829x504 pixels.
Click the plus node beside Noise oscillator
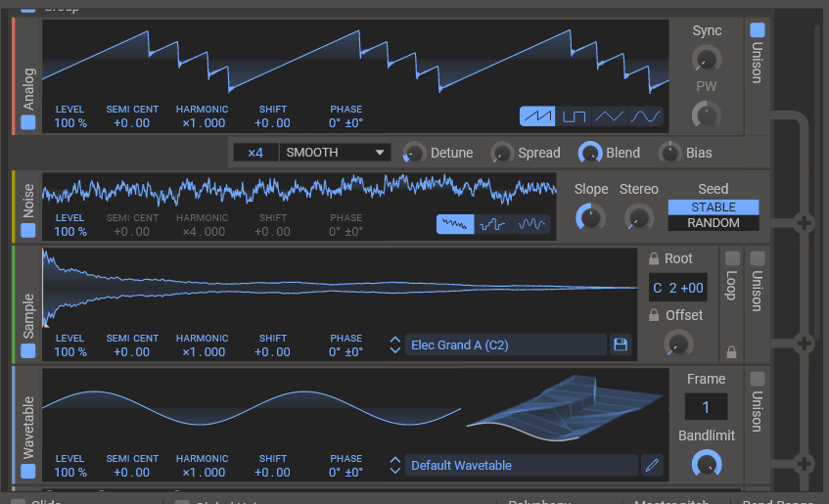click(x=804, y=223)
